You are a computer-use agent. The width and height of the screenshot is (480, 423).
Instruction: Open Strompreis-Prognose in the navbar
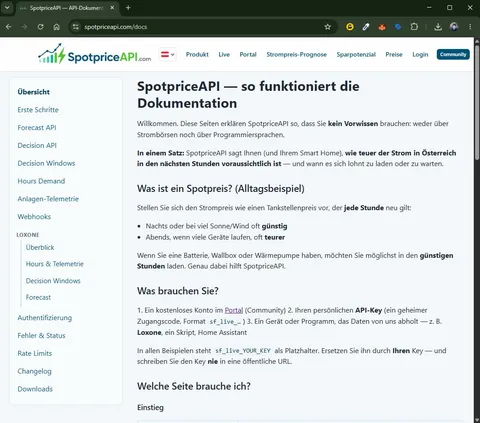(296, 54)
